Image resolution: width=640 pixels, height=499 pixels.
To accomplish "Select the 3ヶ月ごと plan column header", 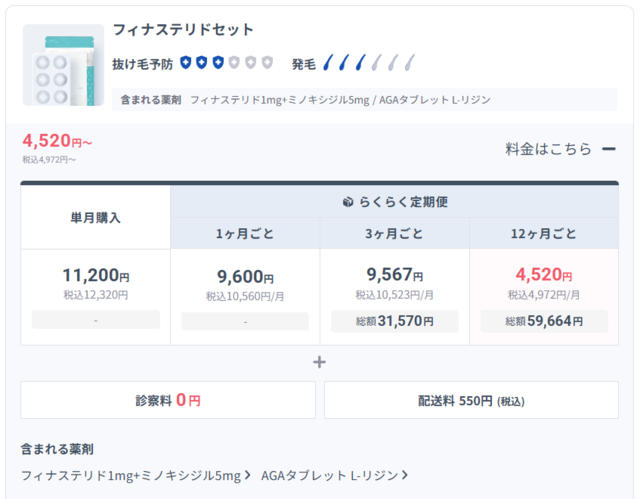I will pyautogui.click(x=394, y=234).
